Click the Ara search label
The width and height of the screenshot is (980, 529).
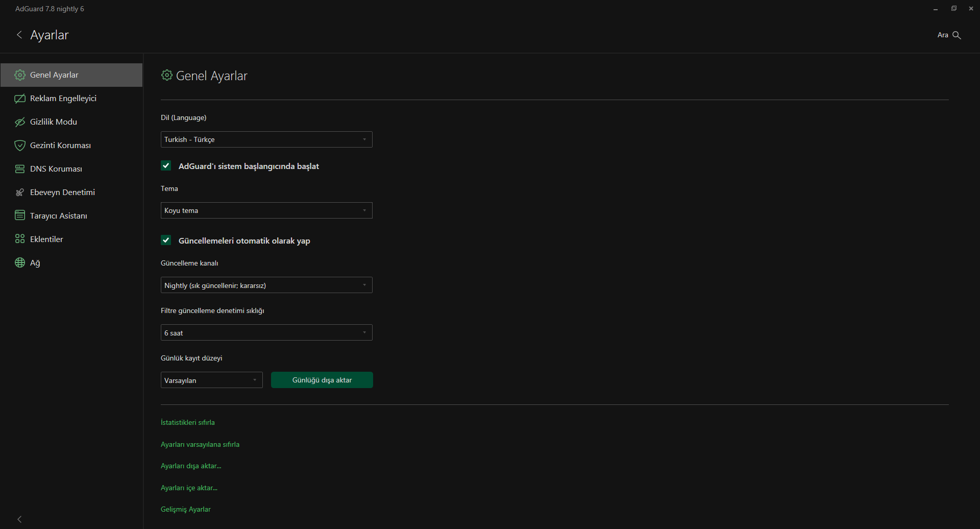point(943,35)
